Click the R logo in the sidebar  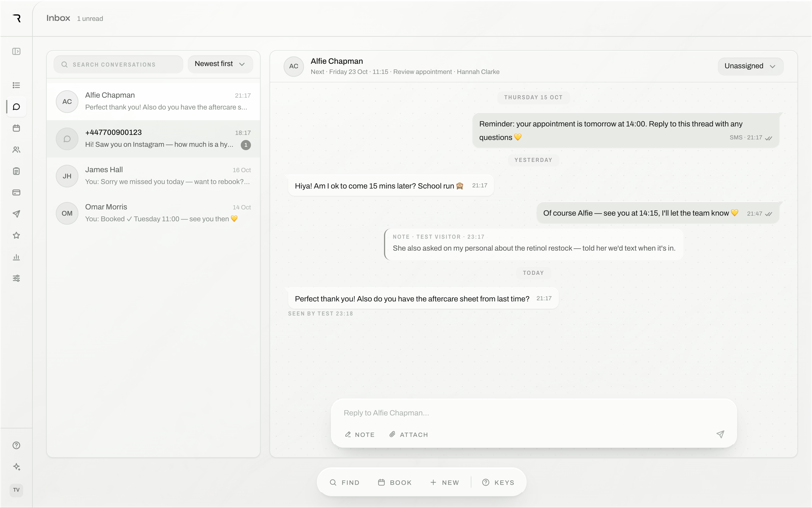tap(17, 18)
